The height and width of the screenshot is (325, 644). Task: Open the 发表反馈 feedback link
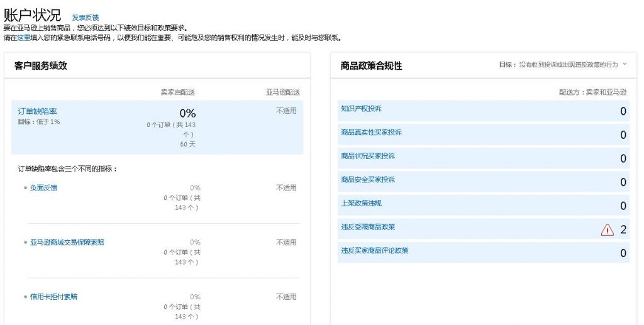86,18
